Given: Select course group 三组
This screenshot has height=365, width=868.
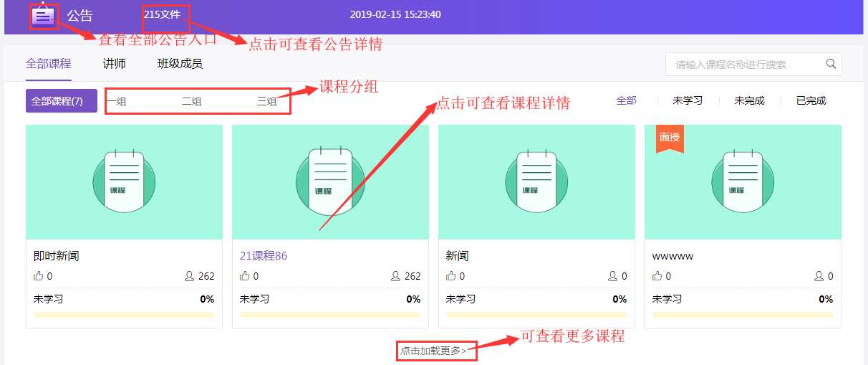Looking at the screenshot, I should [266, 101].
